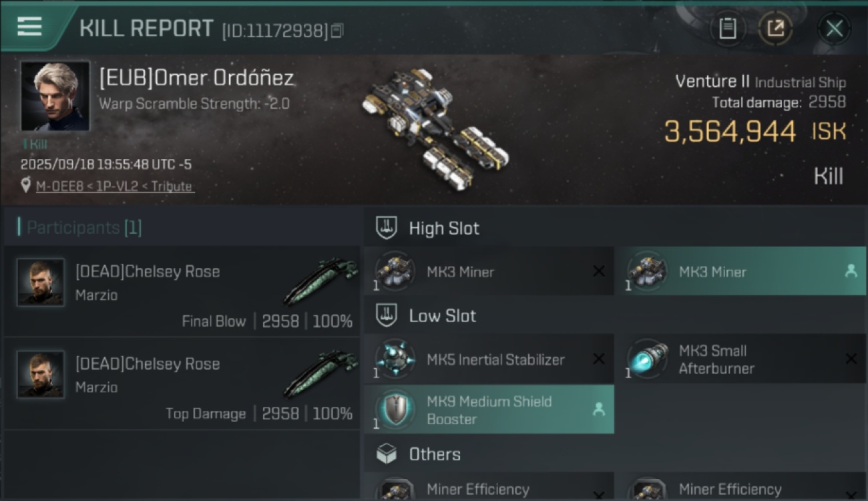The height and width of the screenshot is (501, 868).
Task: Open the Final Blow participant's portrait
Action: (41, 283)
